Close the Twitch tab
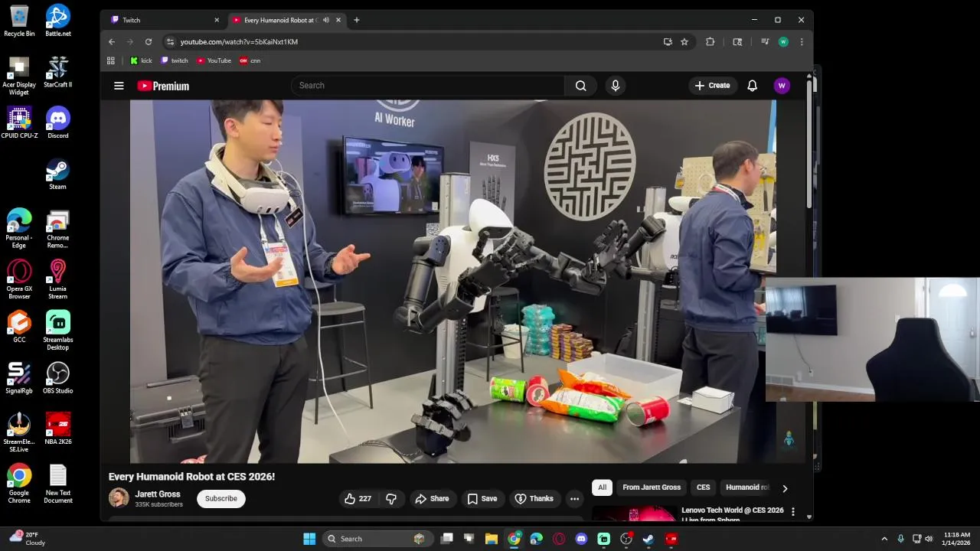Viewport: 980px width, 551px height. 217,20
